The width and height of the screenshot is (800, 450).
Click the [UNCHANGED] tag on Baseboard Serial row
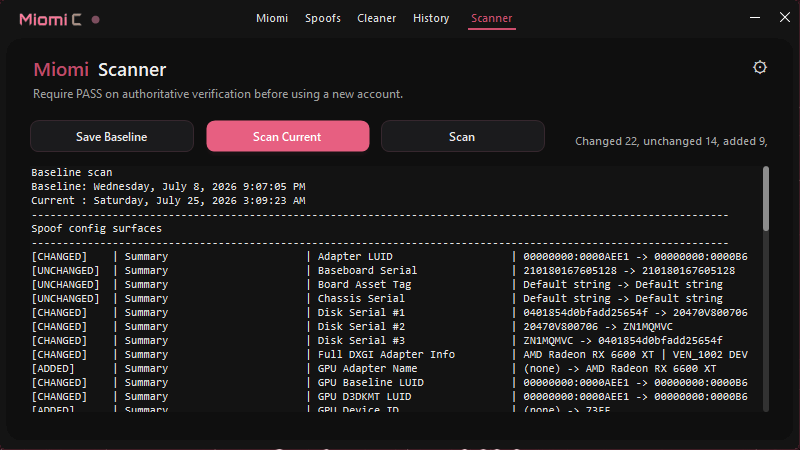tap(65, 270)
